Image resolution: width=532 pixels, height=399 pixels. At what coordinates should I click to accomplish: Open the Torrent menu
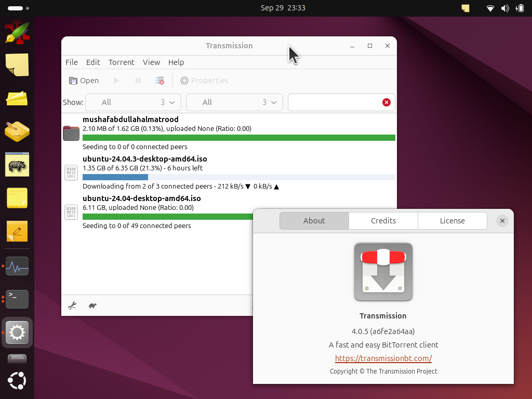click(122, 62)
